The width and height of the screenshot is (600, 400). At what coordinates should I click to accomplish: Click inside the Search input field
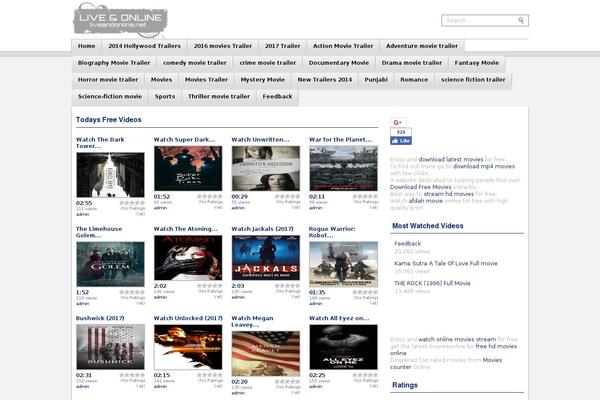(481, 20)
